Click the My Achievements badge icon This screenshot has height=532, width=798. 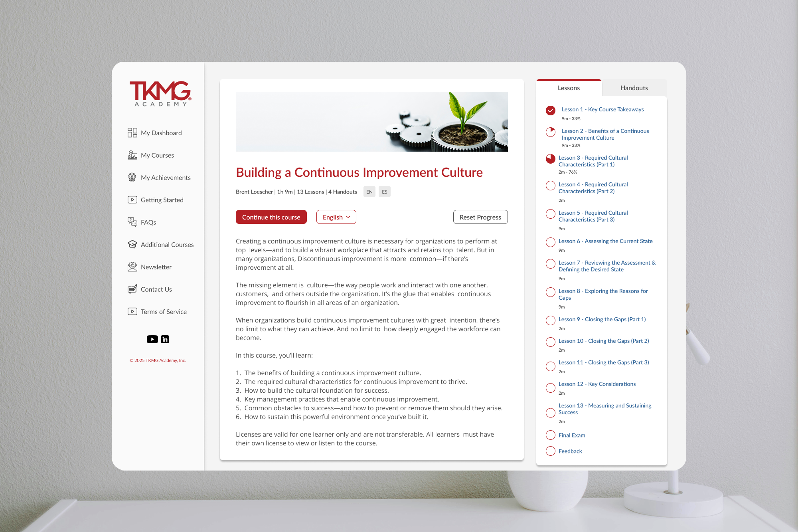click(132, 177)
